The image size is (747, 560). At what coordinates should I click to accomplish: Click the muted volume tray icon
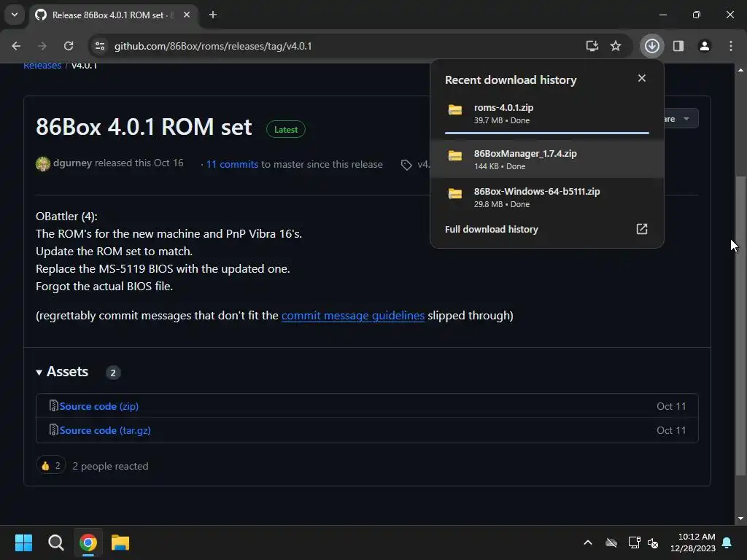653,542
